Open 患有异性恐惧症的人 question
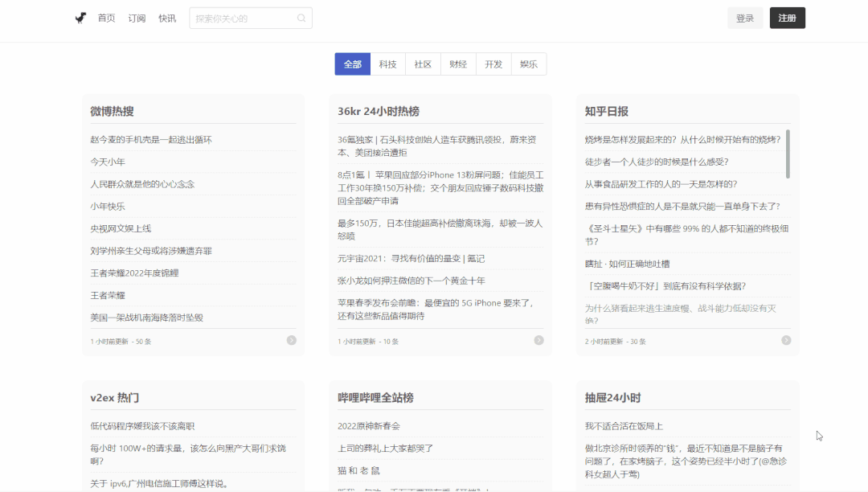This screenshot has width=868, height=492. 682,206
